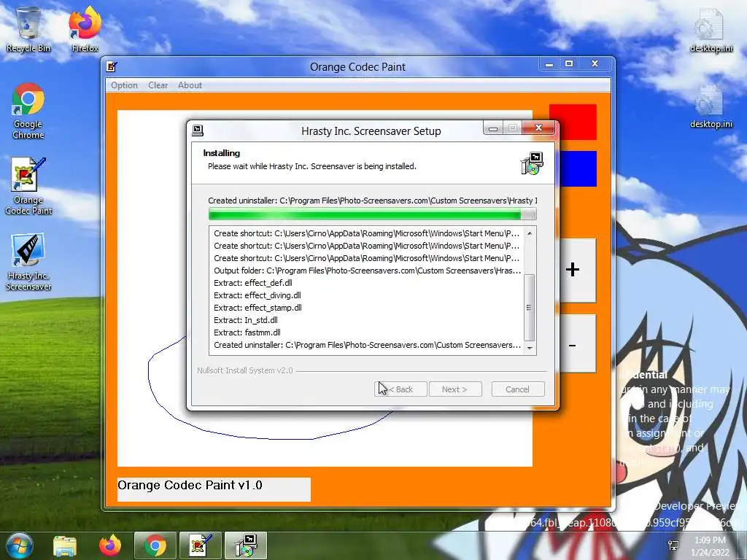Close the Hrasty Inc. Screensaver Setup dialog
747x560 pixels.
[538, 128]
